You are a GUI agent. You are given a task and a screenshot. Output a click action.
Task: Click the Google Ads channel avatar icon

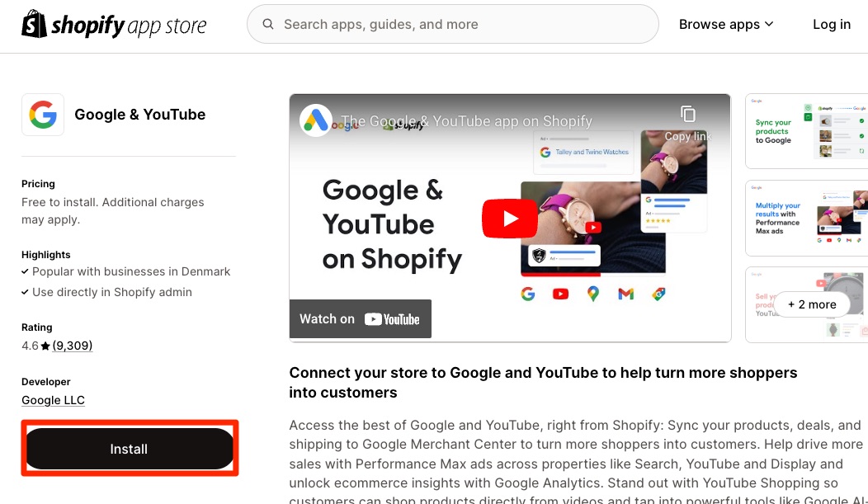[x=315, y=120]
